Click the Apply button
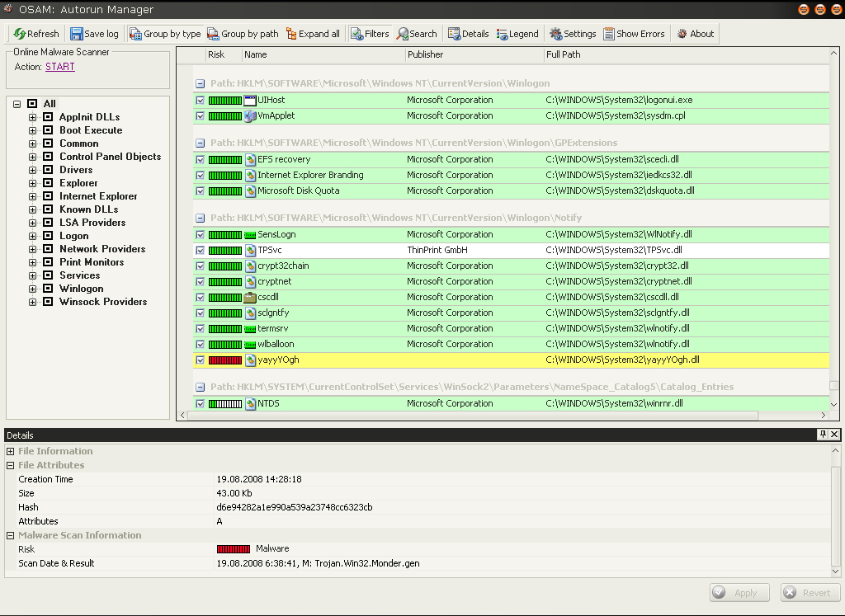Screen dimensions: 845x616 (739, 592)
